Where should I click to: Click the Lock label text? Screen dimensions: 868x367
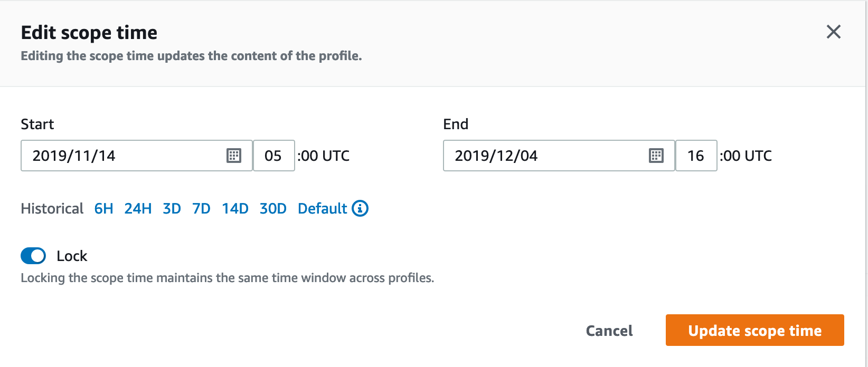pyautogui.click(x=72, y=256)
